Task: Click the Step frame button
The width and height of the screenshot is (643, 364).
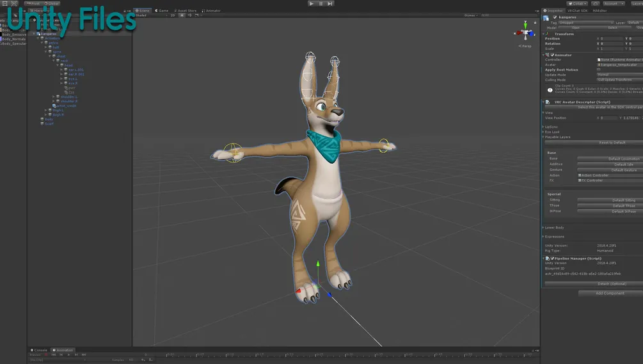Action: point(330,3)
